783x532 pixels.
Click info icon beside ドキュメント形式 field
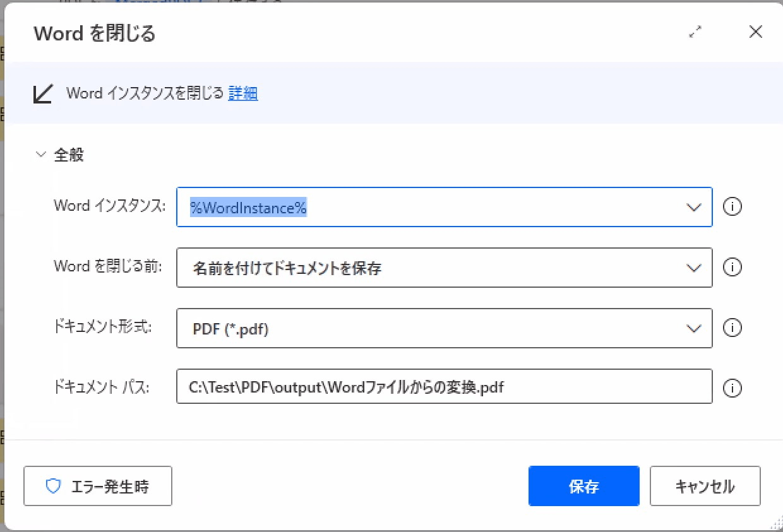[732, 328]
